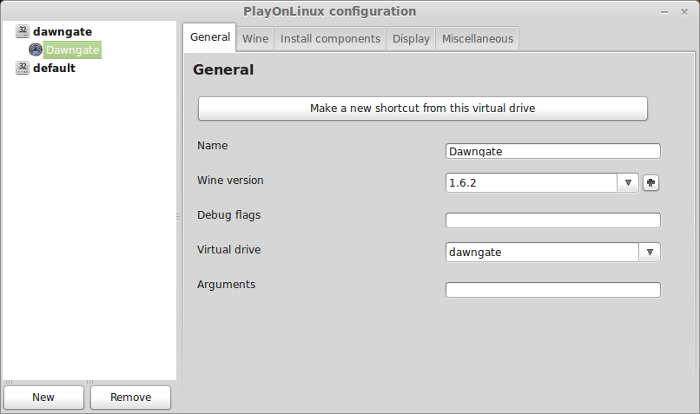The height and width of the screenshot is (414, 700).
Task: Click the New button
Action: pos(44,397)
